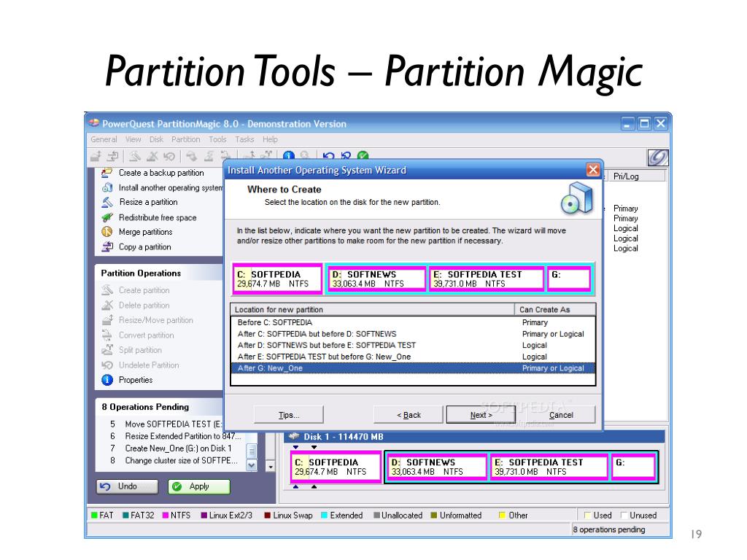Click the toolbar Discard all changes icon

point(346,156)
